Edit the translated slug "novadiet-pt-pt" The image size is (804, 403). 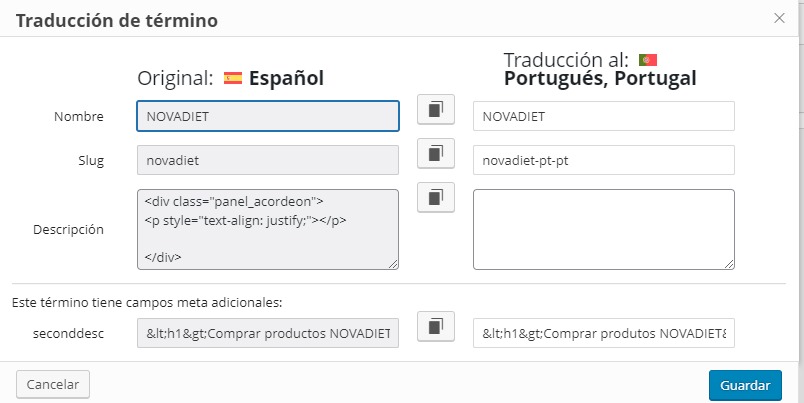click(x=603, y=160)
